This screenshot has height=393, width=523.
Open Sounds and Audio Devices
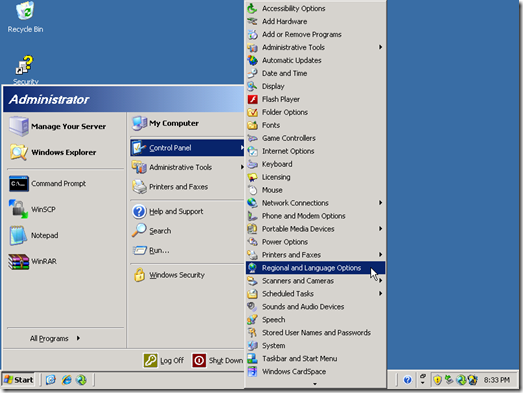pos(315,307)
